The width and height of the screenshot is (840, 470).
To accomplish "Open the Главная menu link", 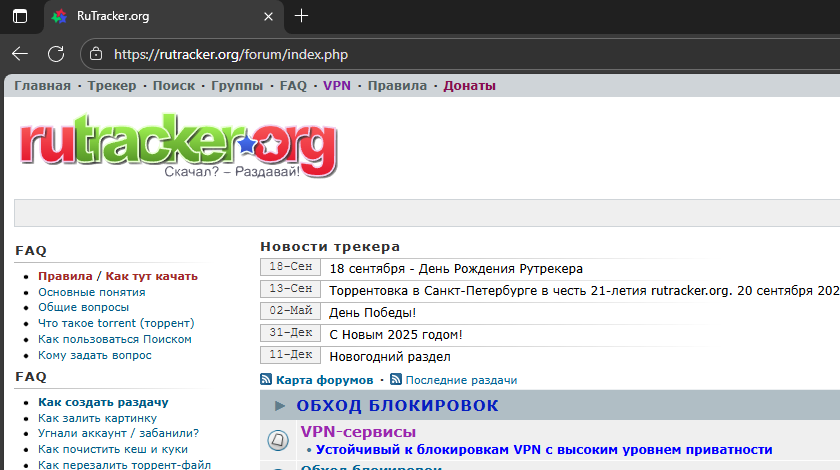I will (x=42, y=86).
